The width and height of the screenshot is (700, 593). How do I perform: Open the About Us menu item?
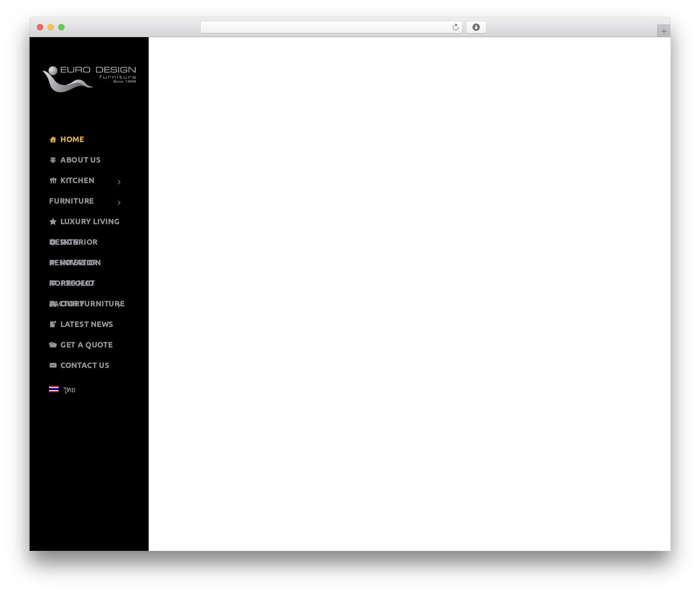click(x=80, y=160)
